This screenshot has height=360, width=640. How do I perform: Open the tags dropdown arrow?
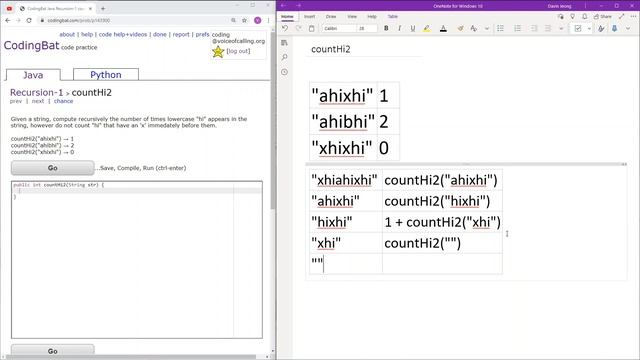tap(589, 29)
